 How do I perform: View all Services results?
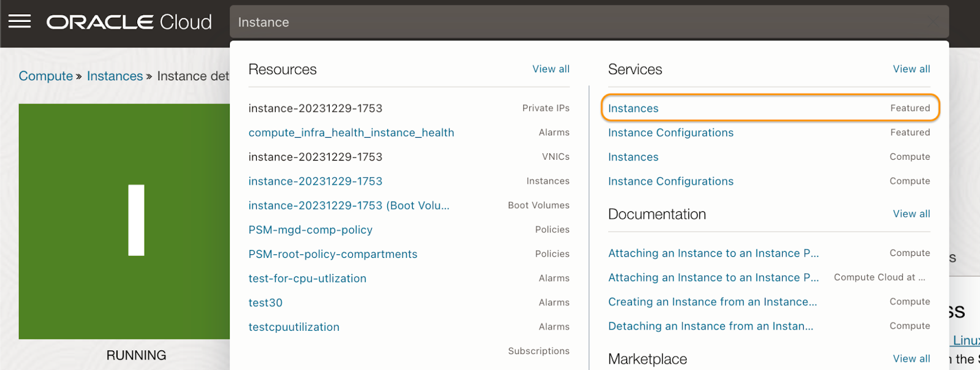click(x=911, y=69)
